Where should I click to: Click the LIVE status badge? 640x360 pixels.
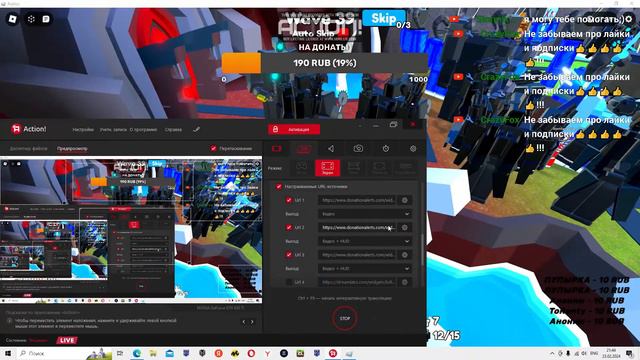point(67,340)
